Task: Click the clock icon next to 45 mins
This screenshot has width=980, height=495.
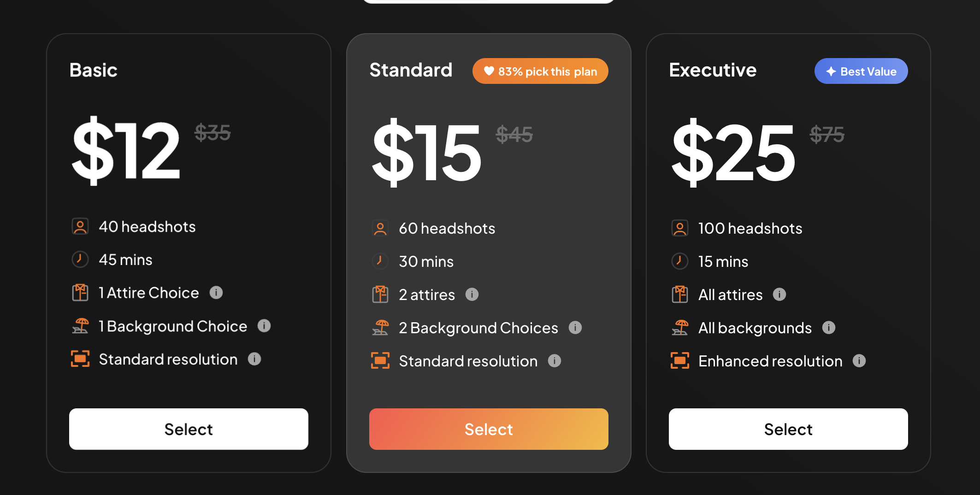Action: coord(81,259)
